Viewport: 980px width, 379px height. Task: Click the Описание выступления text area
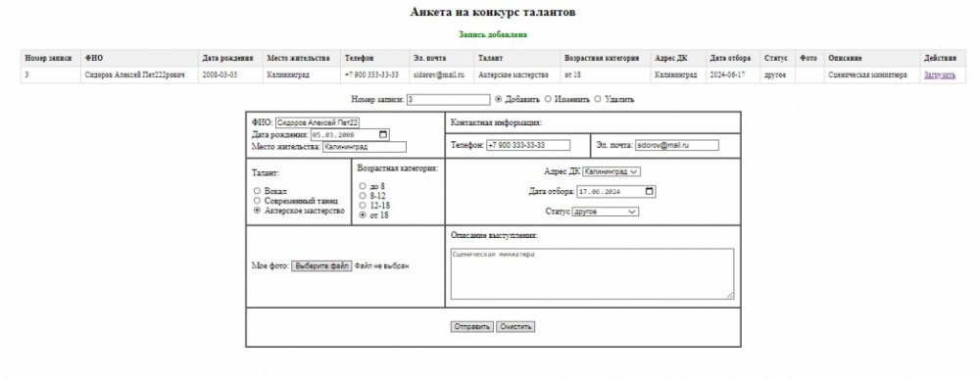(592, 274)
